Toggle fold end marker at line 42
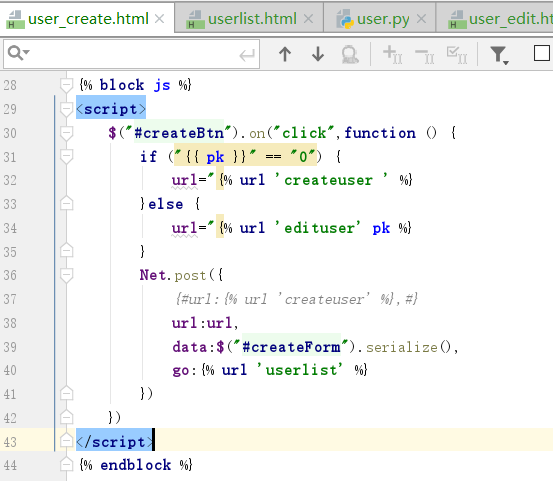This screenshot has height=481, width=553. [x=66, y=418]
